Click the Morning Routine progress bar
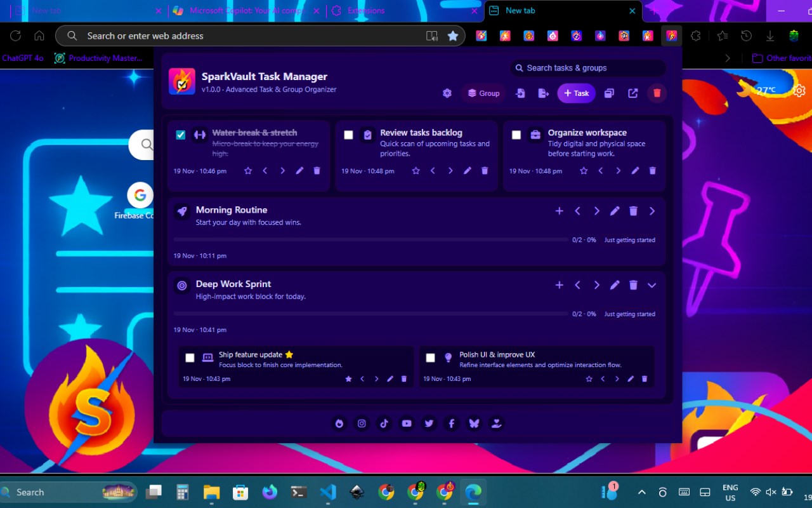Image resolution: width=812 pixels, height=508 pixels. click(371, 240)
